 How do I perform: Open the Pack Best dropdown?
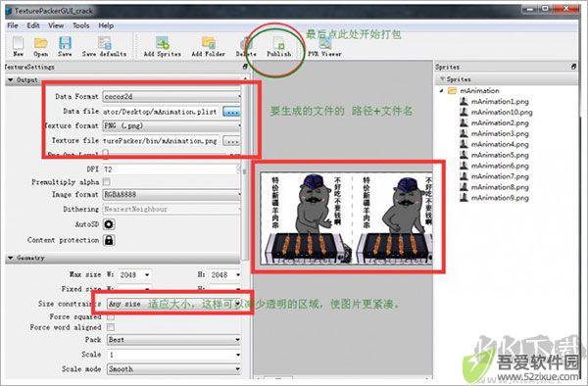(173, 340)
